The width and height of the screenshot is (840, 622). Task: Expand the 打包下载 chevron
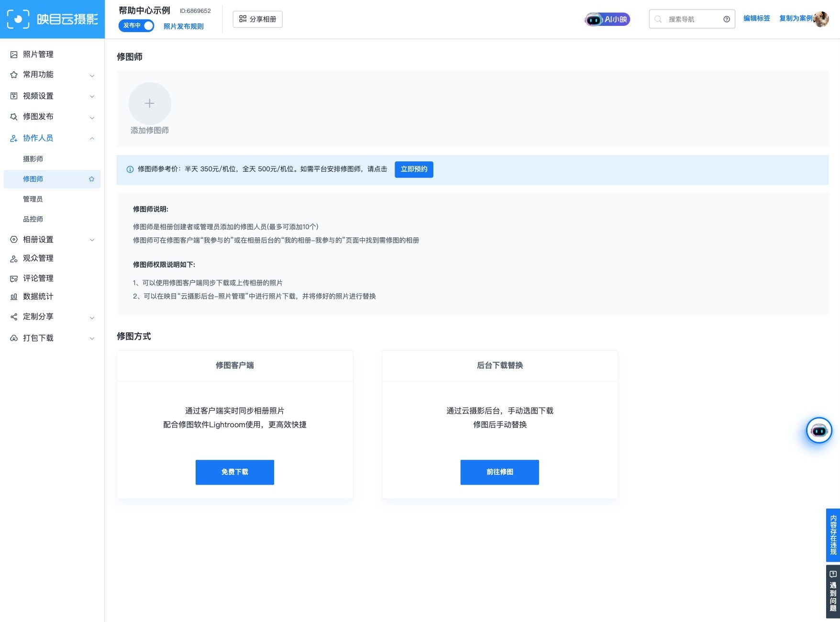coord(92,338)
